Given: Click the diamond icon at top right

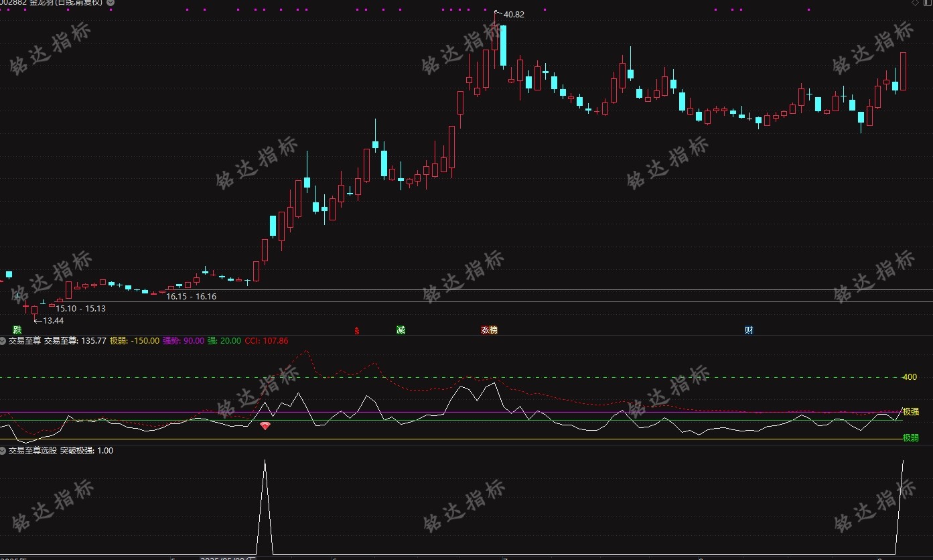Looking at the screenshot, I should pyautogui.click(x=916, y=3).
